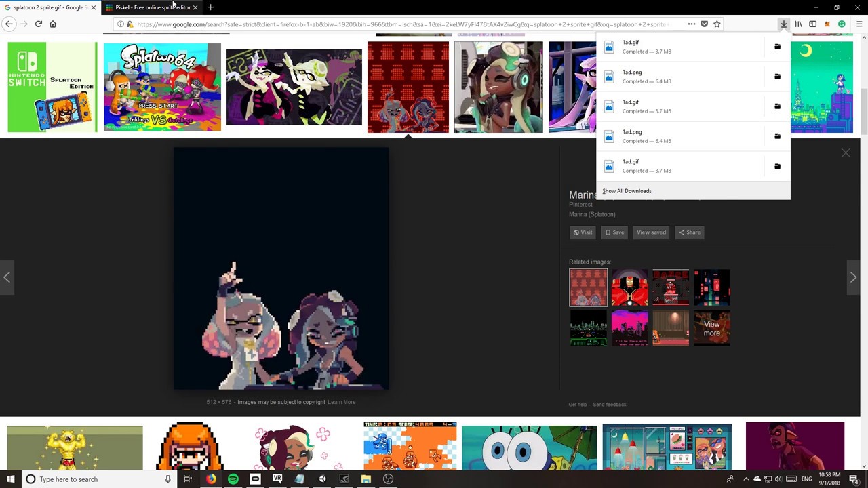The width and height of the screenshot is (868, 488).
Task: Save the page to Pocket
Action: click(704, 24)
